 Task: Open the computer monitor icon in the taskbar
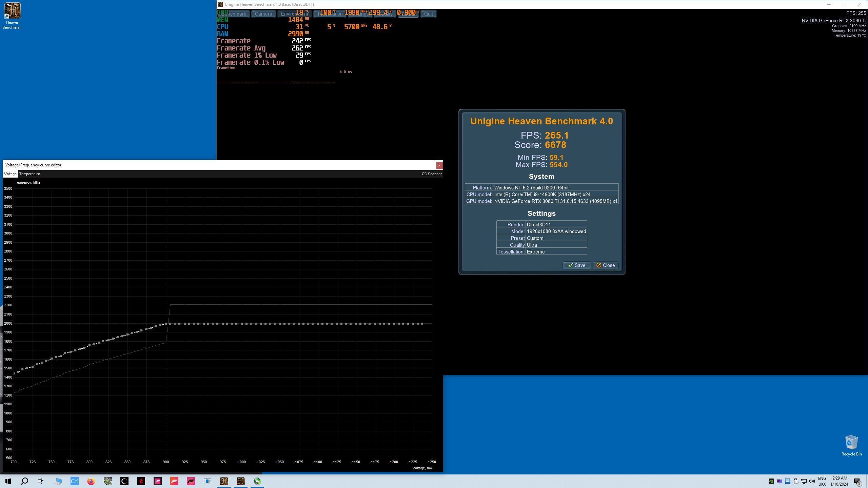(58, 481)
